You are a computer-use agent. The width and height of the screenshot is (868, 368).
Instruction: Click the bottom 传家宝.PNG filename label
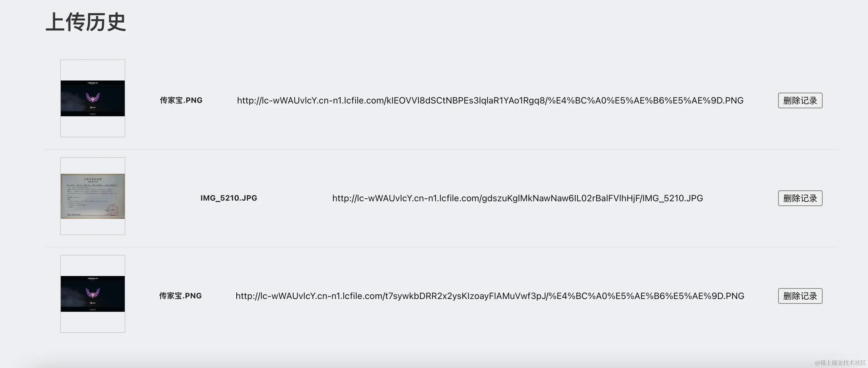point(180,296)
